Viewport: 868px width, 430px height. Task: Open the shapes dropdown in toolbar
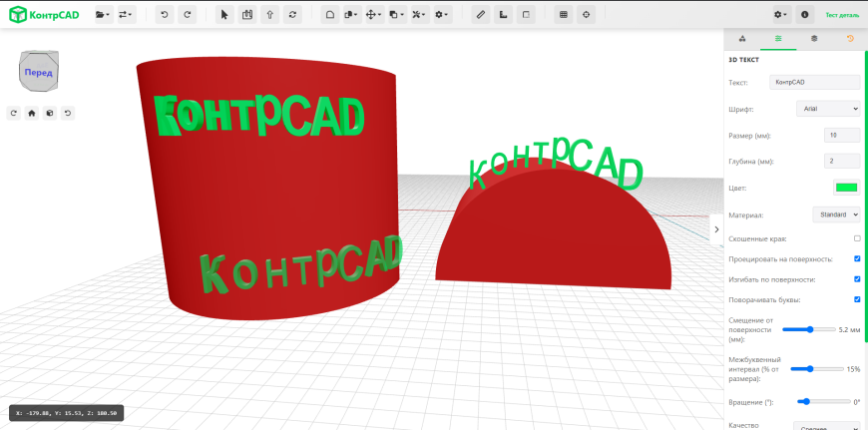pyautogui.click(x=352, y=15)
